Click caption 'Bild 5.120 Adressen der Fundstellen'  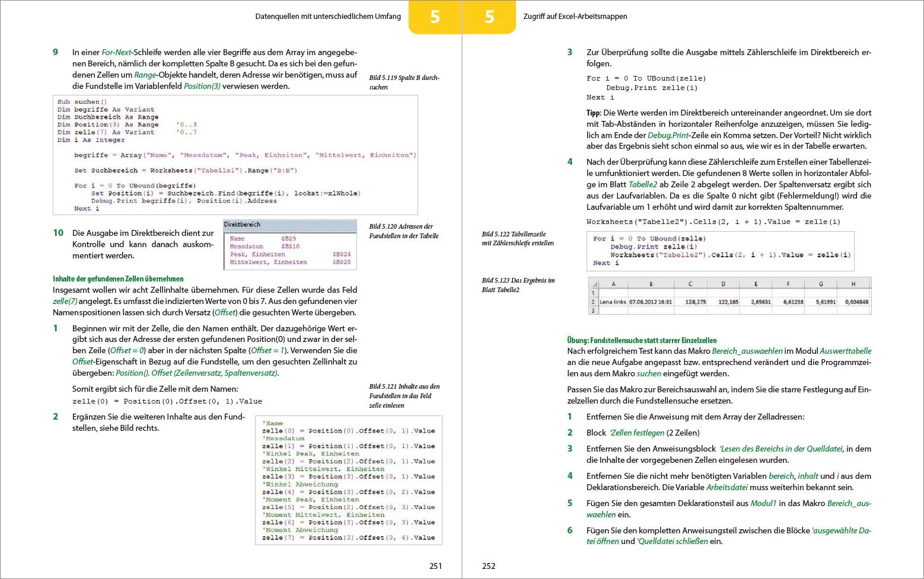(x=403, y=231)
